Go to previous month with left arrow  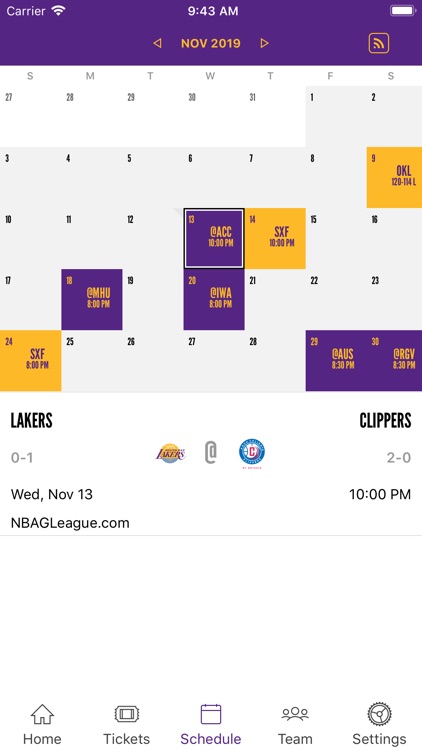click(x=157, y=44)
